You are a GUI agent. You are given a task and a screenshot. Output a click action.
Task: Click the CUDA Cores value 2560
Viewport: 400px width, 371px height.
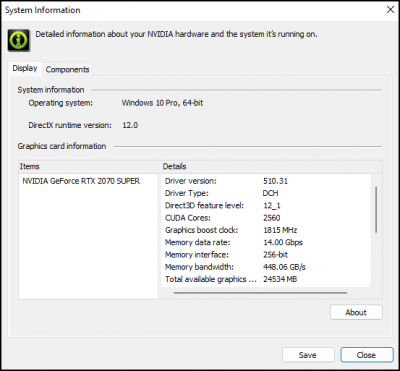[272, 218]
